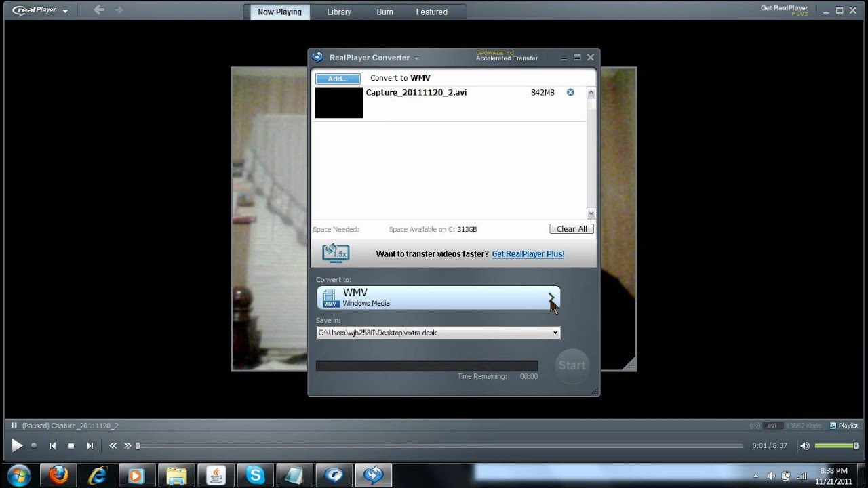This screenshot has height=488, width=868.
Task: Click the 1.5x accelerated transfer icon
Action: click(336, 253)
